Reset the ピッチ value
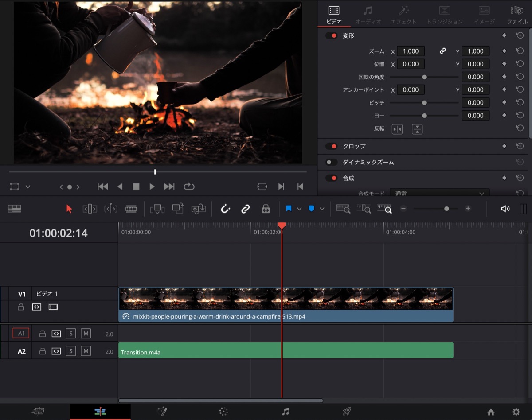 pos(520,103)
